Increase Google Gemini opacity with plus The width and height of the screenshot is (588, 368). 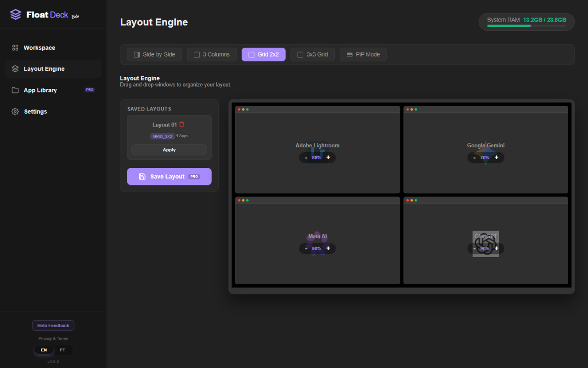click(x=496, y=157)
